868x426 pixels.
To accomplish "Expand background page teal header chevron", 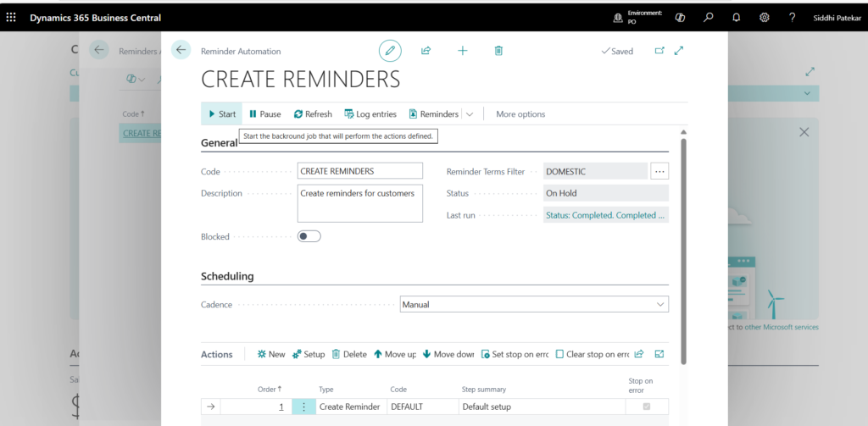I will coord(806,93).
